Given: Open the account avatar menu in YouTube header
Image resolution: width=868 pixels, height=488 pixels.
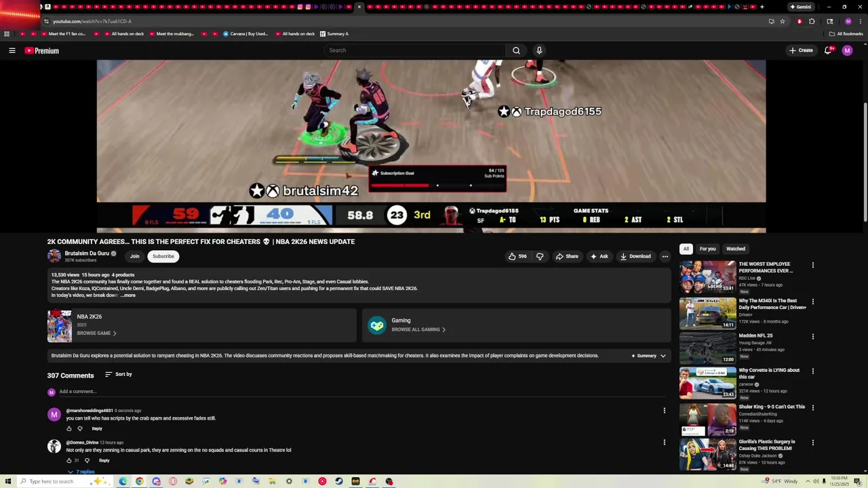Looking at the screenshot, I should coord(847,50).
